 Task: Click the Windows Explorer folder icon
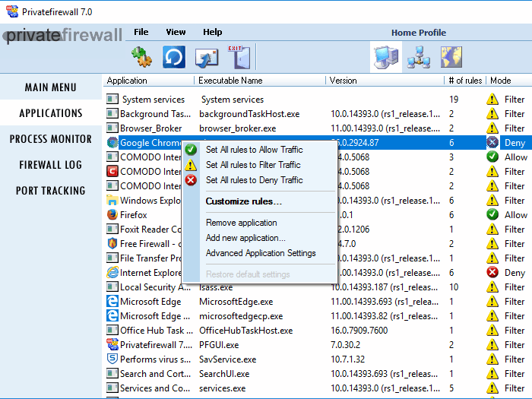tap(112, 200)
